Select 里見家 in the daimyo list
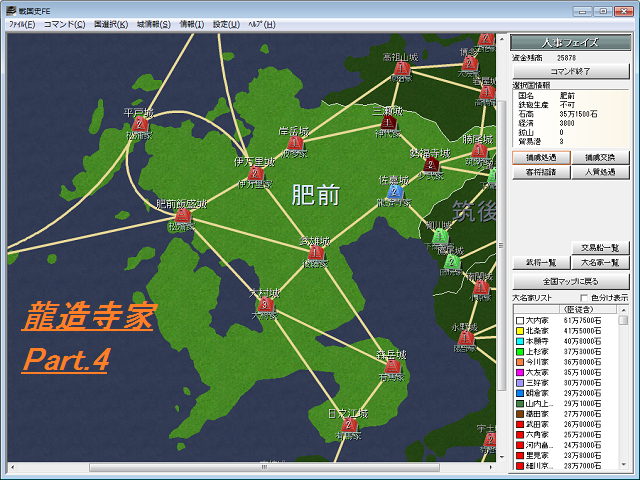 566,456
